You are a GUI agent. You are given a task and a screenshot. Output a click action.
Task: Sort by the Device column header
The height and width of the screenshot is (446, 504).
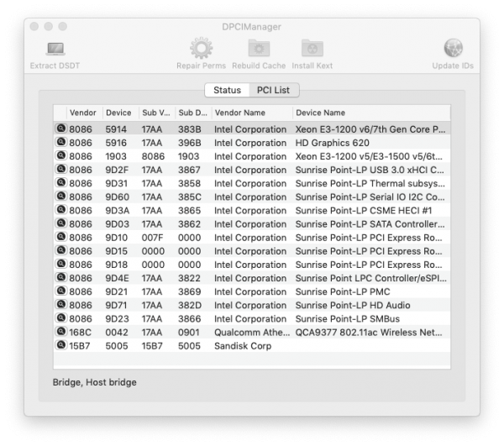tap(118, 113)
